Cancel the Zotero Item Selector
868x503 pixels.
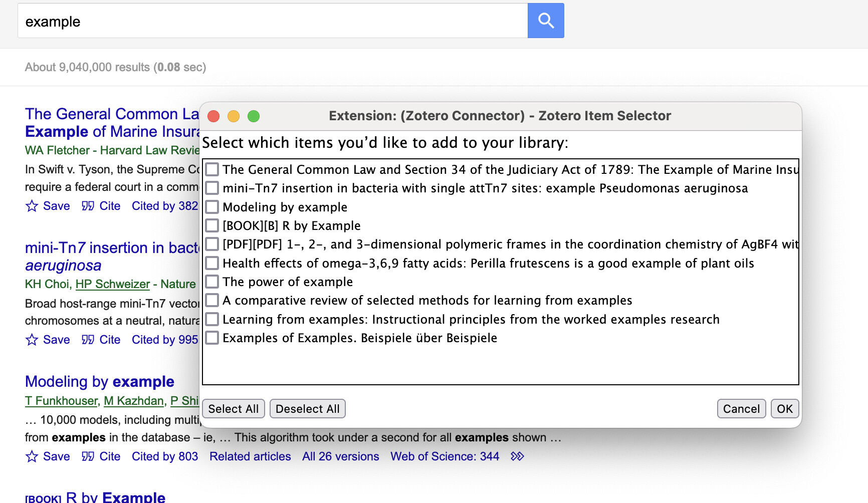(741, 409)
